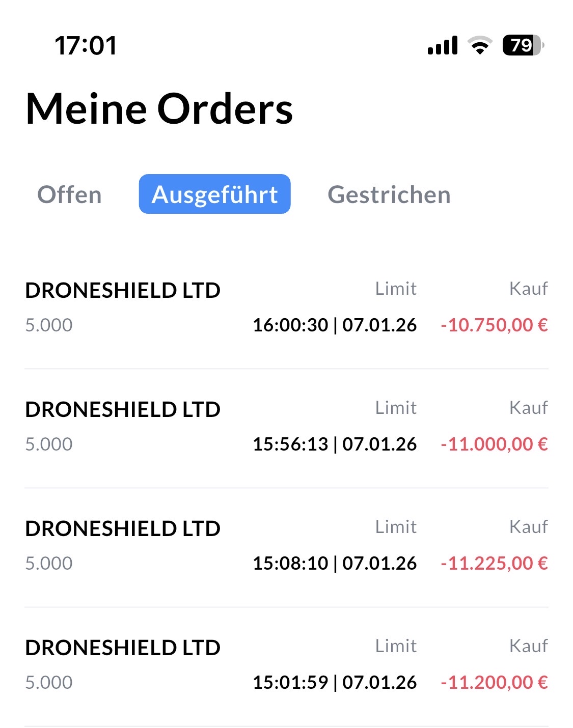Image resolution: width=573 pixels, height=728 pixels.
Task: Open the Gestrichen tab
Action: 389,194
